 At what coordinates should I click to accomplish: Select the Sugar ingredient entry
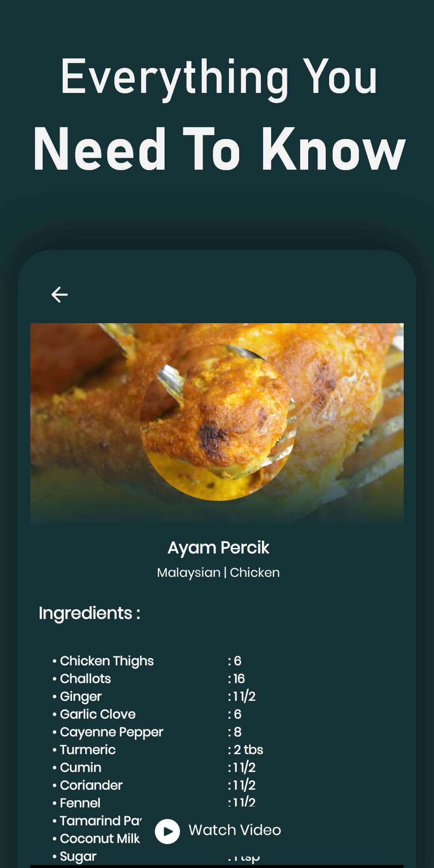[78, 856]
